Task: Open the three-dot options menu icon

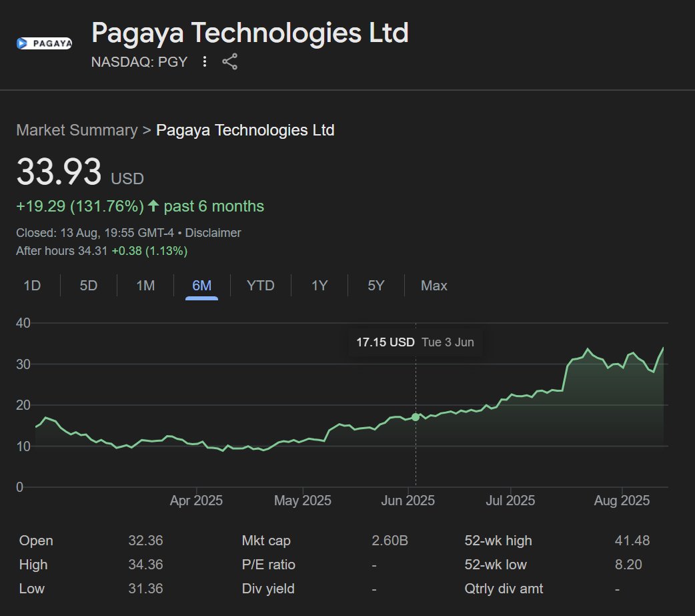Action: point(204,61)
